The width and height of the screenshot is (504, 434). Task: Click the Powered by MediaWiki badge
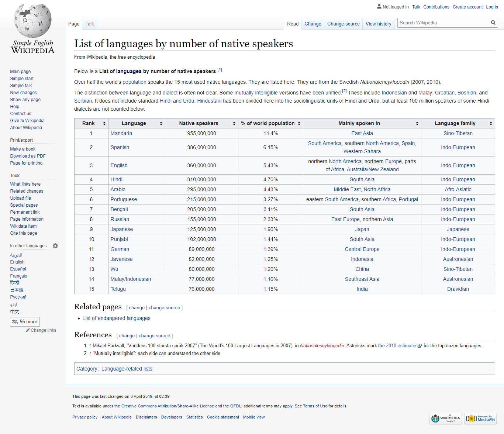tap(480, 418)
